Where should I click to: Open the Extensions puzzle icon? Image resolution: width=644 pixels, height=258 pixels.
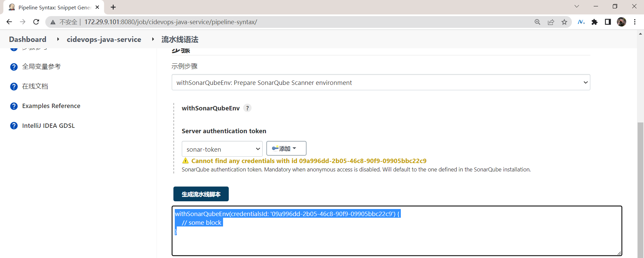pyautogui.click(x=594, y=22)
